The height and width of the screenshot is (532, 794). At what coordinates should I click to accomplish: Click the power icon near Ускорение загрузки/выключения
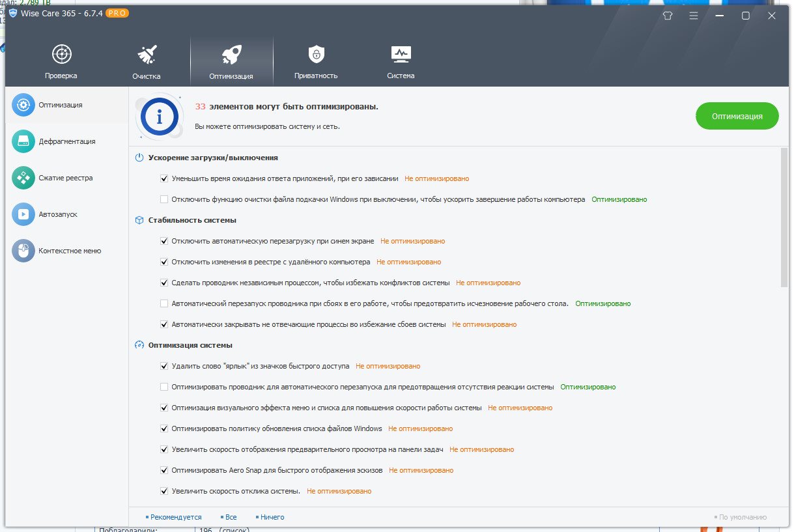click(x=139, y=158)
